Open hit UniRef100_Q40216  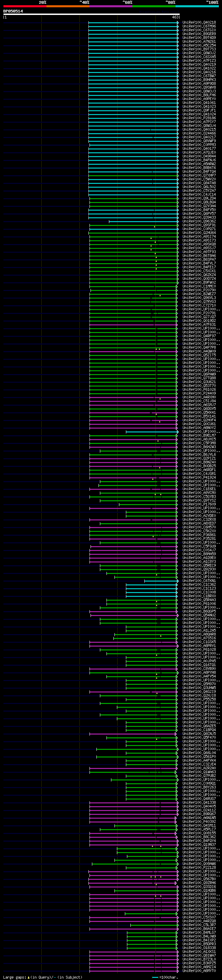pos(199,72)
